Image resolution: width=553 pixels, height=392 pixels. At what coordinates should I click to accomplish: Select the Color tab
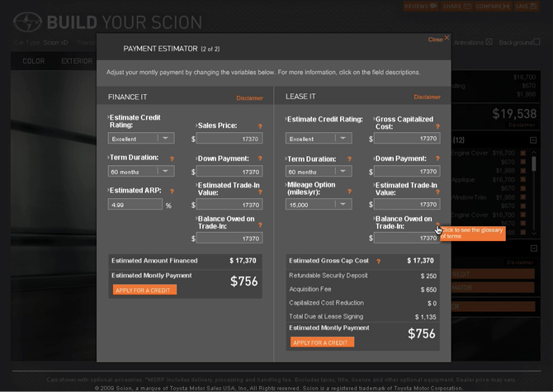tap(34, 61)
